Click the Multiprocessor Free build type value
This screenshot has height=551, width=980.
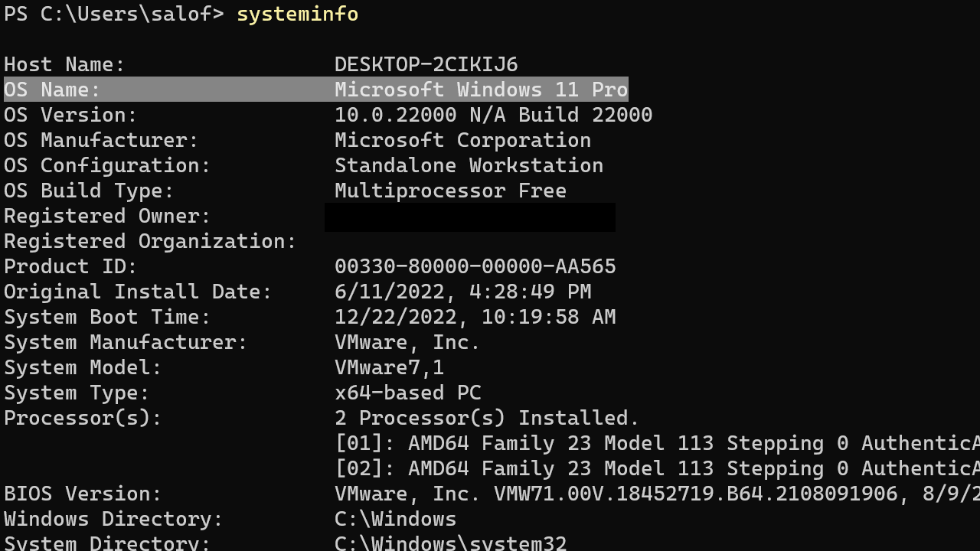(450, 191)
